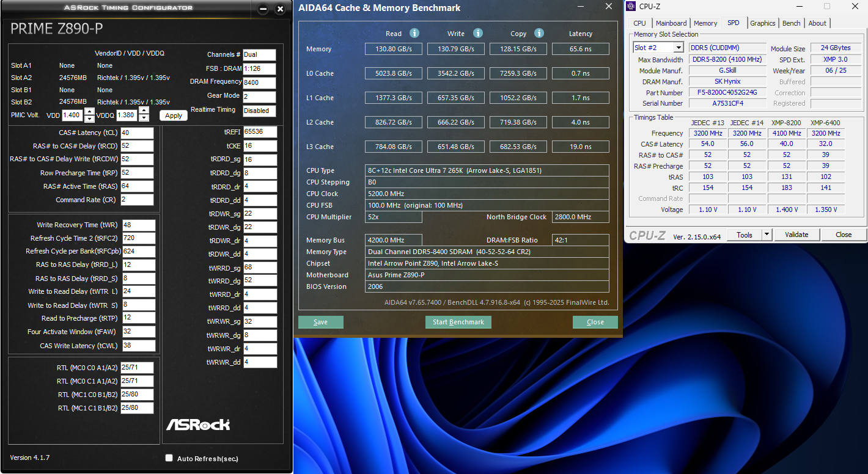This screenshot has height=474, width=868.
Task: Click the tREFI value field
Action: [260, 132]
